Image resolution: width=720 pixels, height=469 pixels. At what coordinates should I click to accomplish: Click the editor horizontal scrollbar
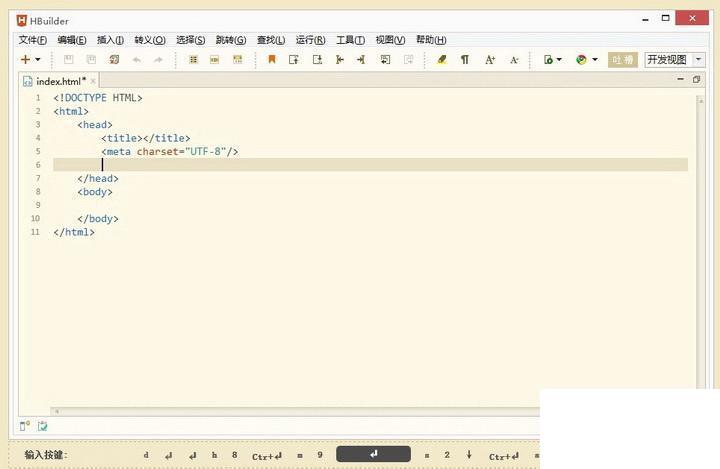tap(295, 411)
